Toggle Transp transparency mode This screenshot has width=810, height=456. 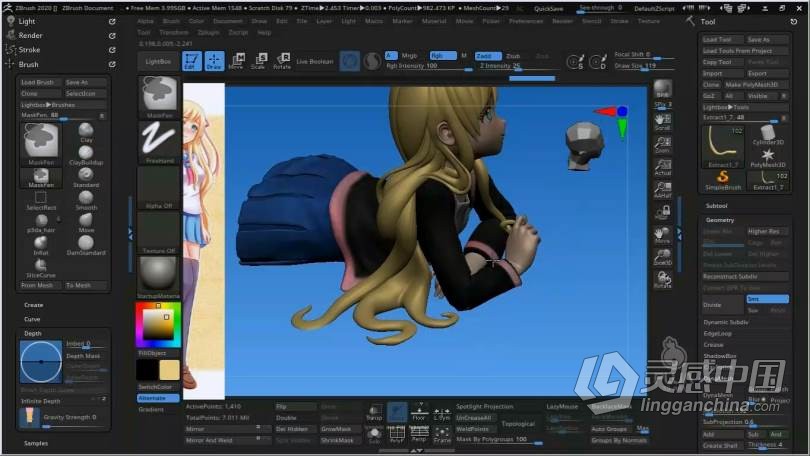click(374, 412)
